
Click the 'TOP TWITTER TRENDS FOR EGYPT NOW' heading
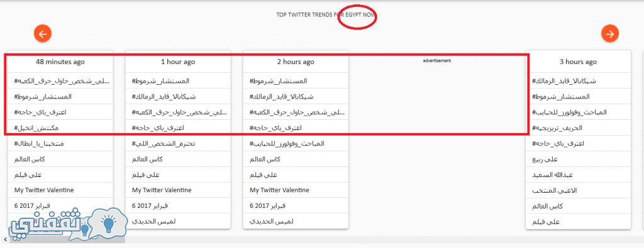point(326,15)
